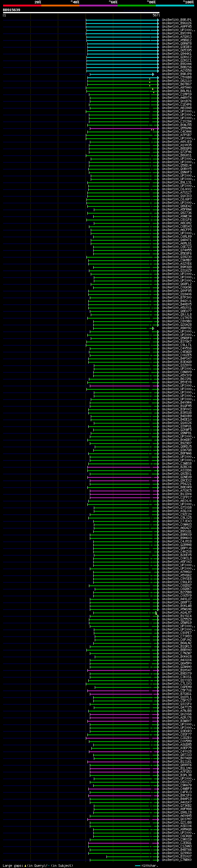Click the white query sequence bar
This screenshot has width=197, height=868.
[x=81, y=12]
